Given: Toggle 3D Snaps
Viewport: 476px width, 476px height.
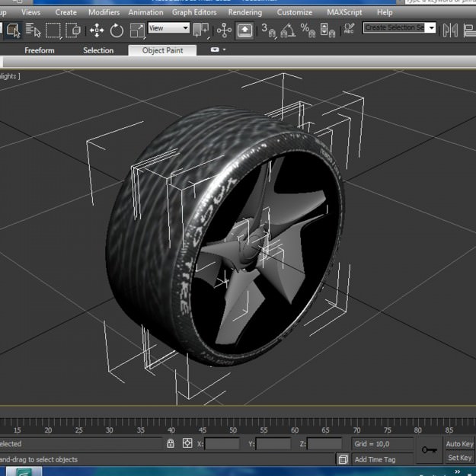Looking at the screenshot, I should point(269,30).
